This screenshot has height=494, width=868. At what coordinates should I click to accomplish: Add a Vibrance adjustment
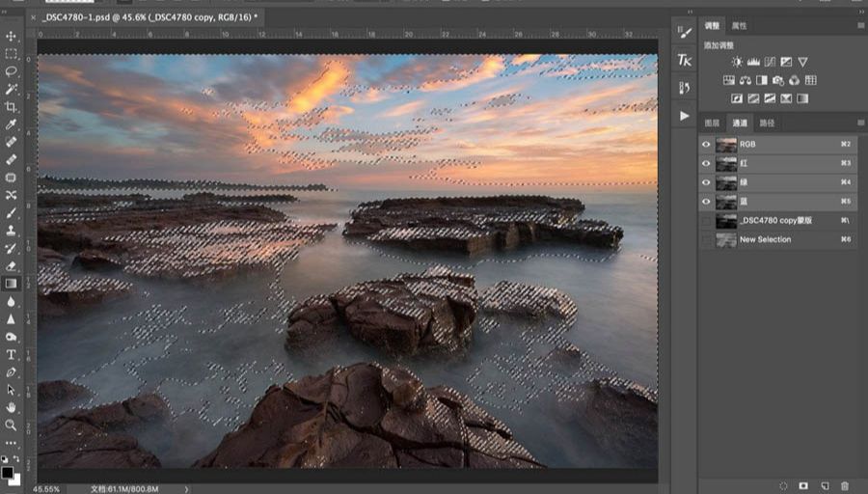click(x=802, y=62)
